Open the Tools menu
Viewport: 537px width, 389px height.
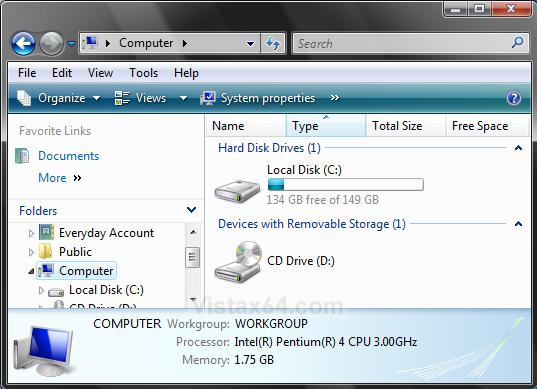[143, 73]
